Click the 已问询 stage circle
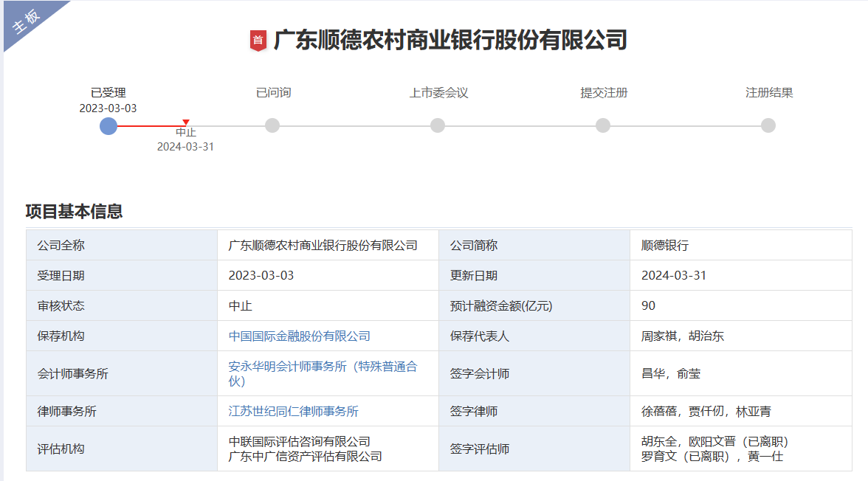Screen dimensions: 868x481 [x=272, y=125]
